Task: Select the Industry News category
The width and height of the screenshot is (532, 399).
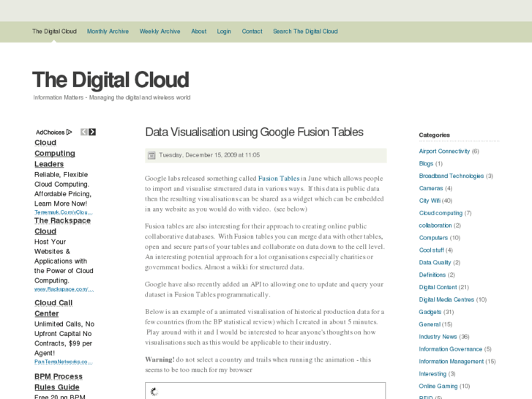Action: [x=438, y=337]
